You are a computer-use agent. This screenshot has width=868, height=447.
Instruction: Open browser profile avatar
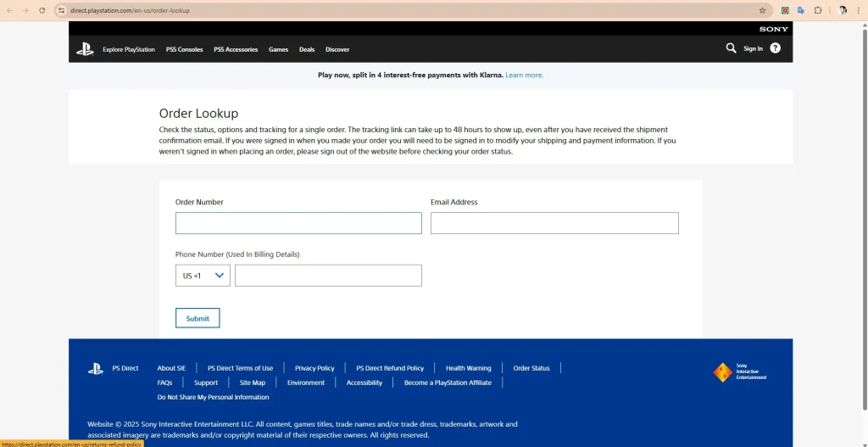[x=843, y=10]
